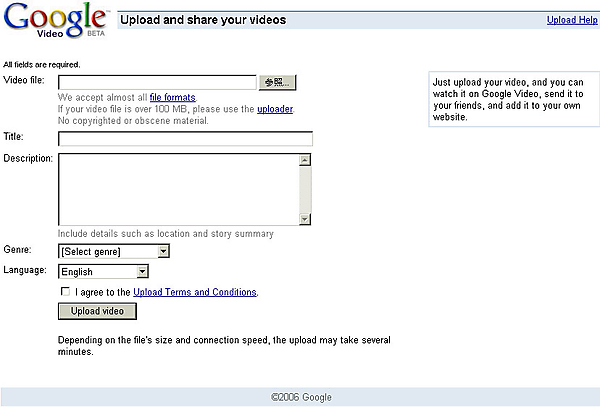Viewport: 600px width, 407px height.
Task: Open the Upload Help link
Action: point(572,20)
